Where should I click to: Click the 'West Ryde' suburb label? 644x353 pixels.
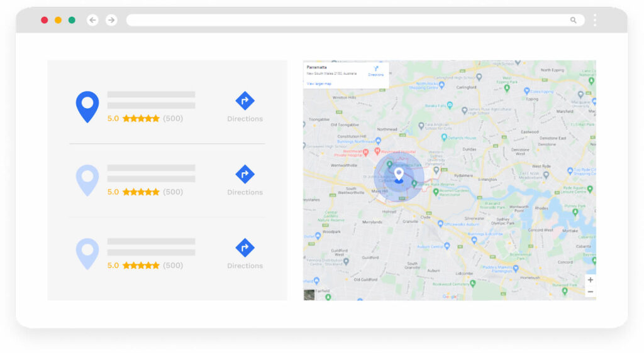541,166
